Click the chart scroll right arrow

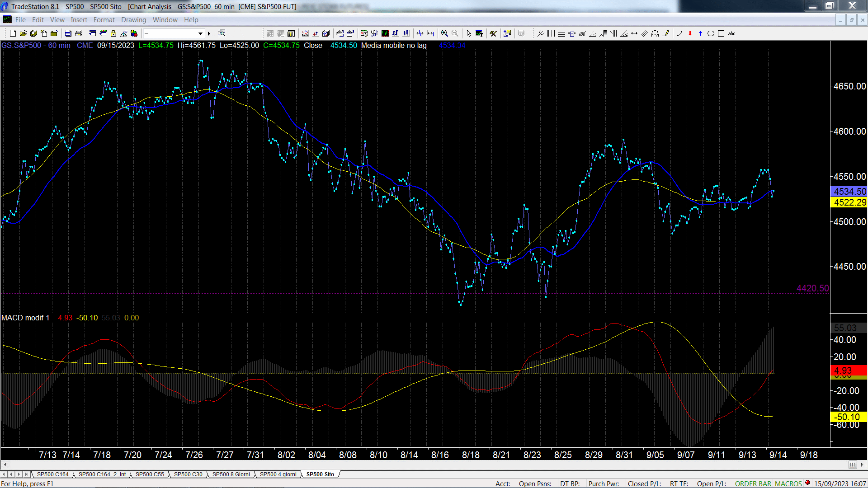[862, 465]
